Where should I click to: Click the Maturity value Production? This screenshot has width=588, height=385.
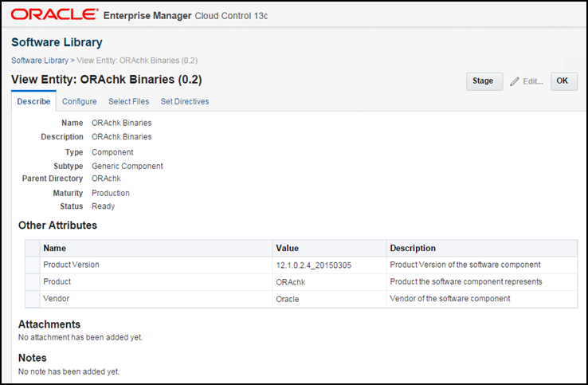tap(111, 193)
